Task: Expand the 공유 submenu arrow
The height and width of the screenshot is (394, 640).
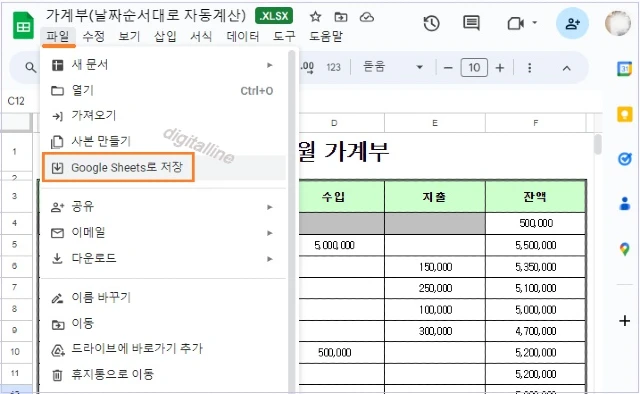Action: 270,207
